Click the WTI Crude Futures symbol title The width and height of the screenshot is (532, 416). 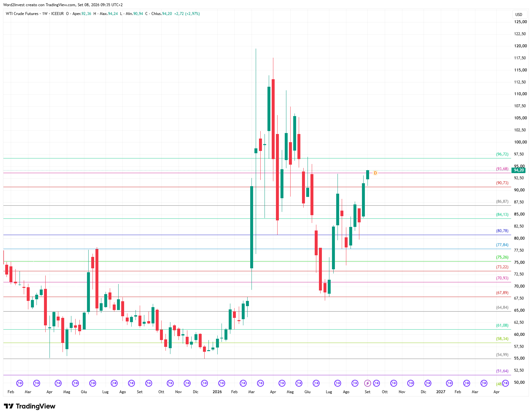[22, 14]
